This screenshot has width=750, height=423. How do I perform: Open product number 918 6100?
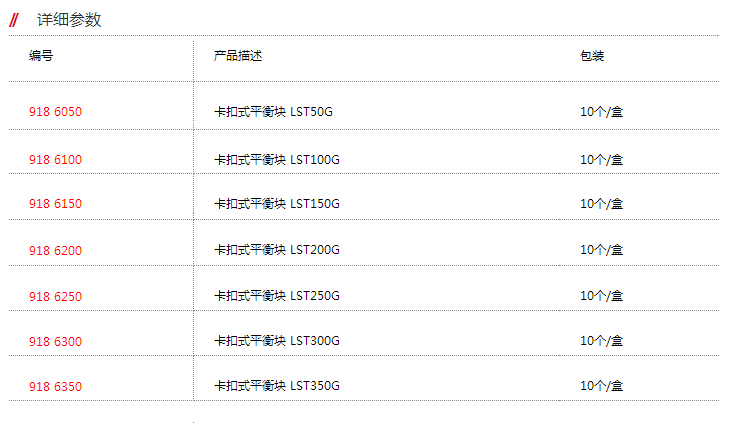(x=55, y=160)
